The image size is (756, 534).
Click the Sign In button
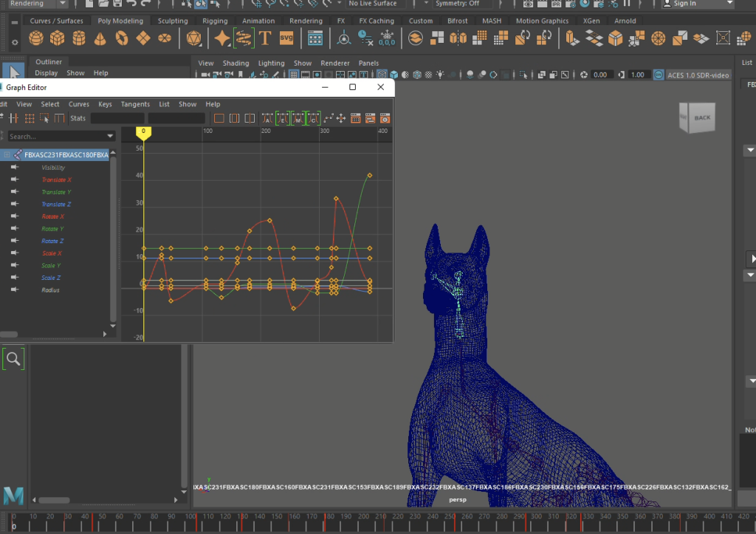(x=684, y=4)
